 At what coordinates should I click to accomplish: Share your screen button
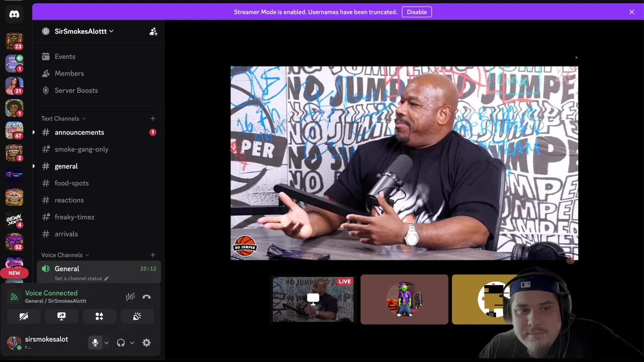click(x=61, y=316)
